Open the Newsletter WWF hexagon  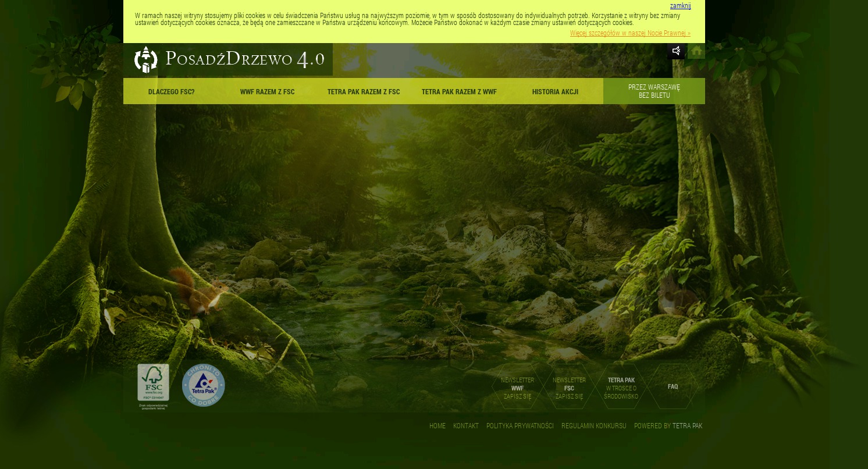[517, 388]
